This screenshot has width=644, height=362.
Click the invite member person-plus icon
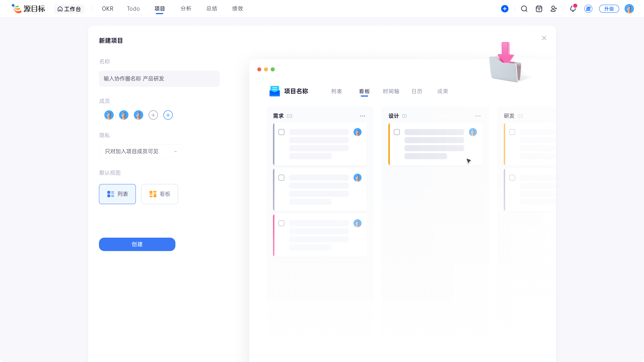click(553, 9)
